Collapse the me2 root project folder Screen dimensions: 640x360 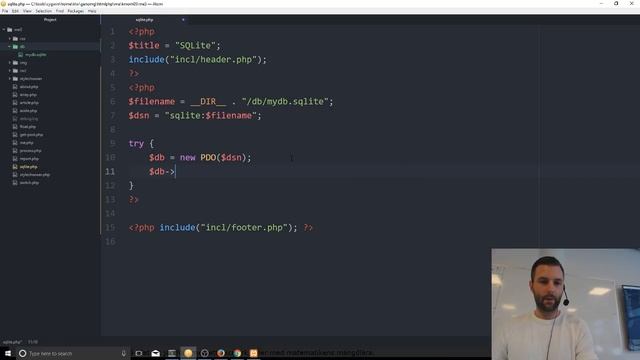[x=4, y=29]
